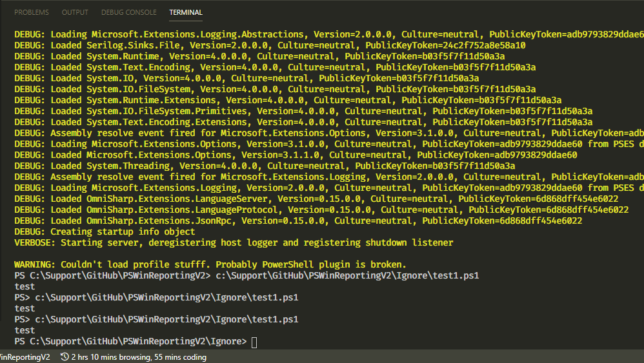The width and height of the screenshot is (644, 363).
Task: Activate the TERMINAL tab
Action: [186, 12]
